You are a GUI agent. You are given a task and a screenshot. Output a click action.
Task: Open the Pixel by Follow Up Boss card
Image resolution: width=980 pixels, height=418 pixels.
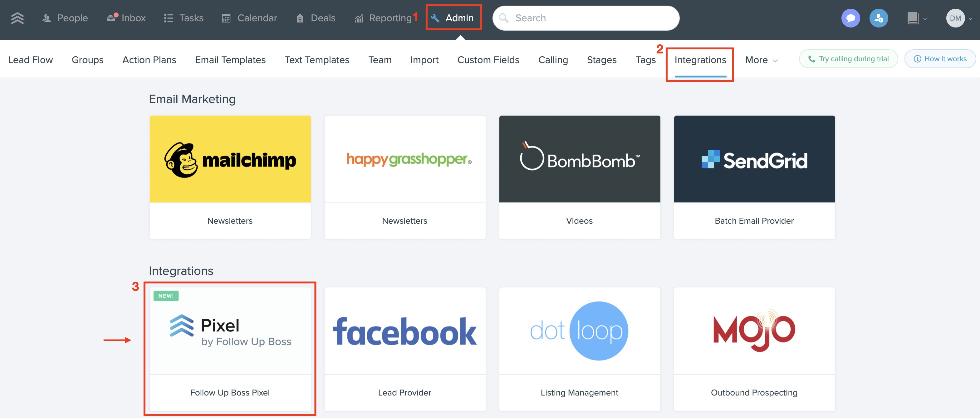(x=230, y=349)
